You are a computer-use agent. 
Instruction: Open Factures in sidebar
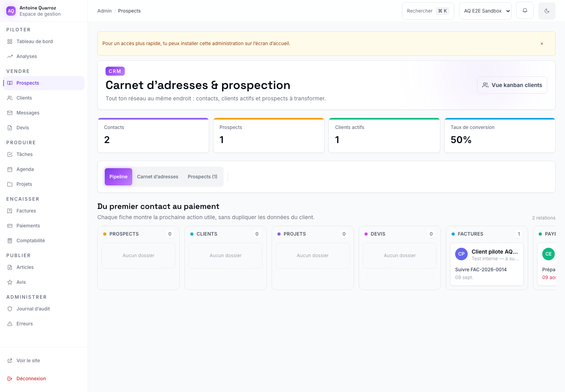point(44,211)
